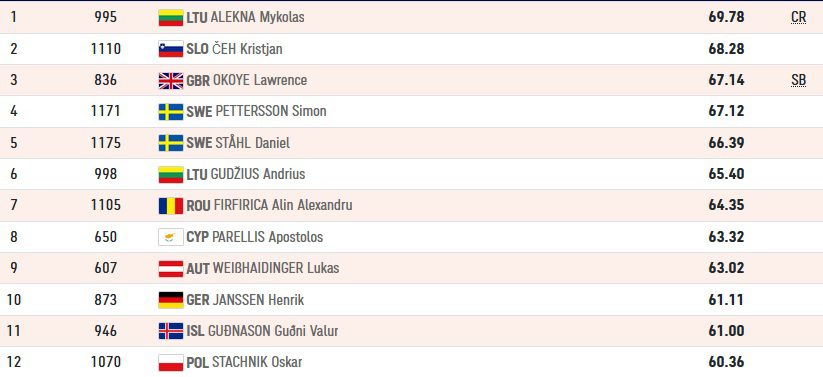The height and width of the screenshot is (377, 823).
Task: Select athlete name STÅHL Daniel
Action: coord(252,143)
